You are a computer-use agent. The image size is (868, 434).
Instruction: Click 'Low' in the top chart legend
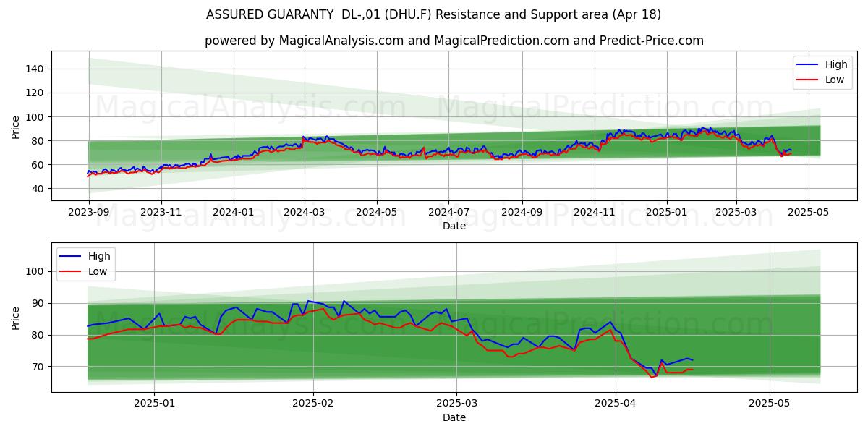point(835,80)
